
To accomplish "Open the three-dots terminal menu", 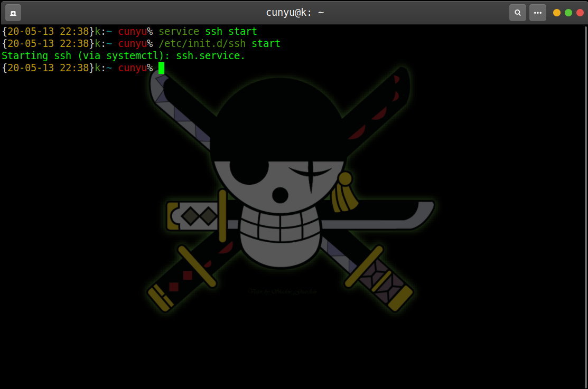I will 537,13.
